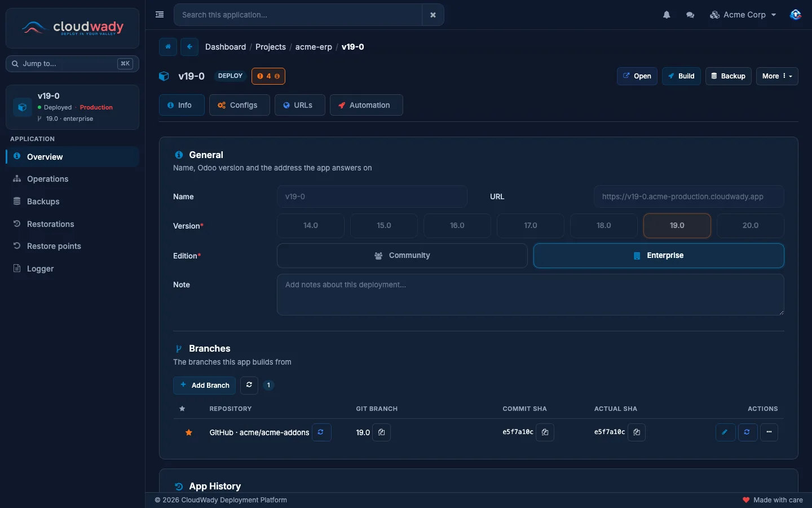
Task: Focus the Jump to quick search box
Action: click(72, 64)
